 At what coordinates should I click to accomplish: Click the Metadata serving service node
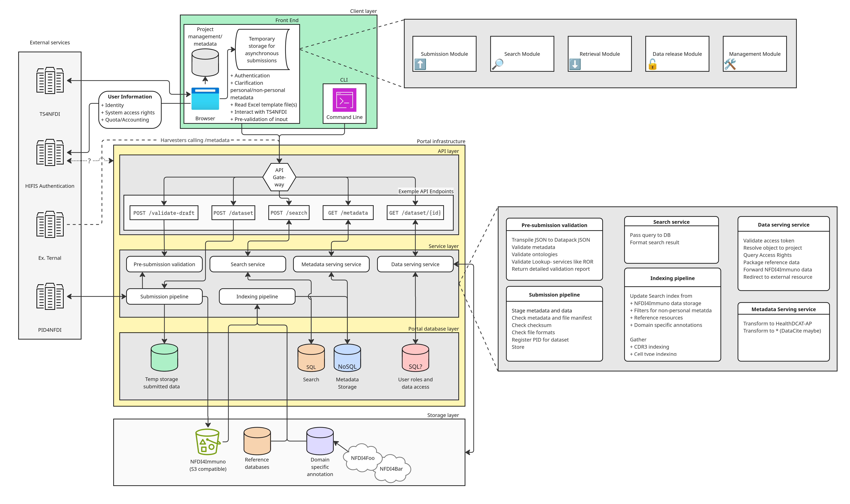(331, 264)
